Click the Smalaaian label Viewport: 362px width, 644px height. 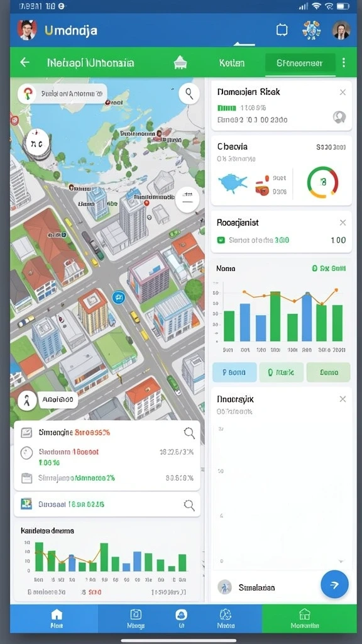[257, 588]
